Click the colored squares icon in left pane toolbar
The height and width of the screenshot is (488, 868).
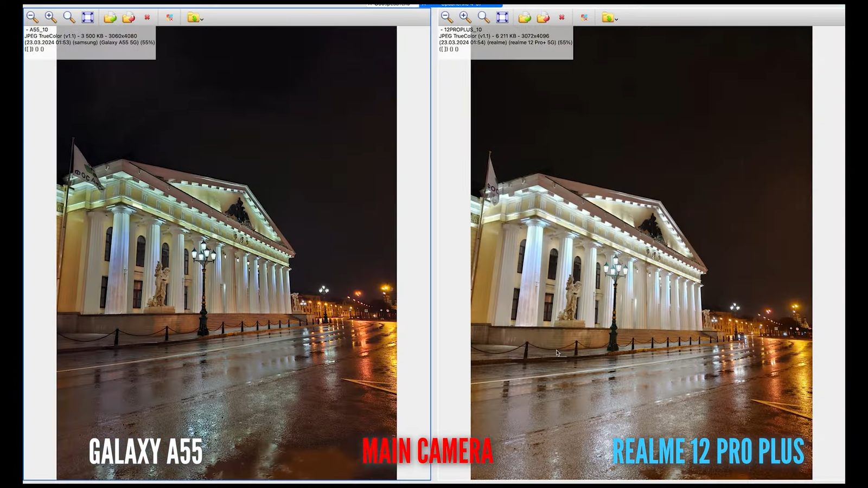(170, 17)
